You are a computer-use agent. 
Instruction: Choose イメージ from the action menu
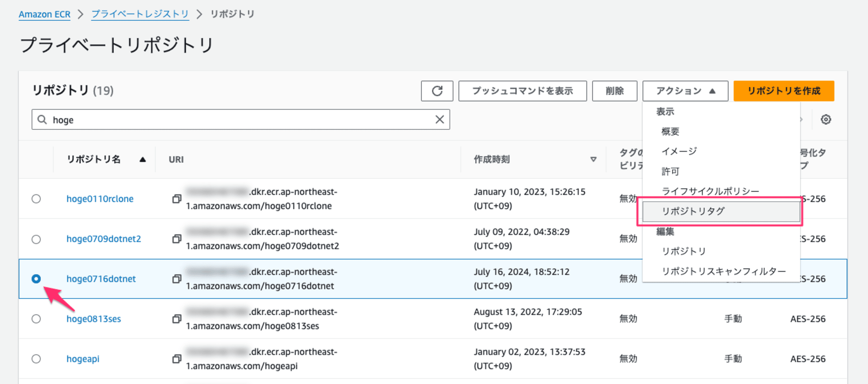721,151
